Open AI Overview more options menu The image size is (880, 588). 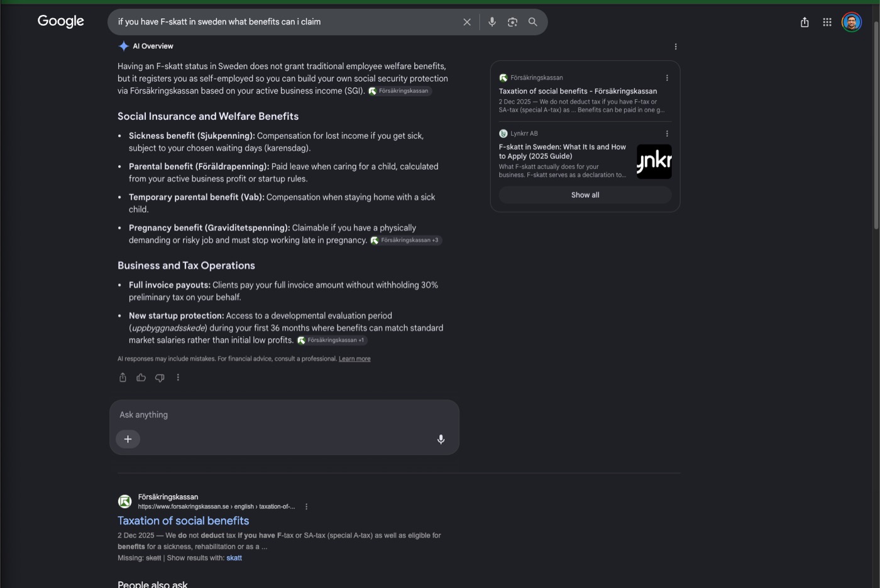(676, 46)
